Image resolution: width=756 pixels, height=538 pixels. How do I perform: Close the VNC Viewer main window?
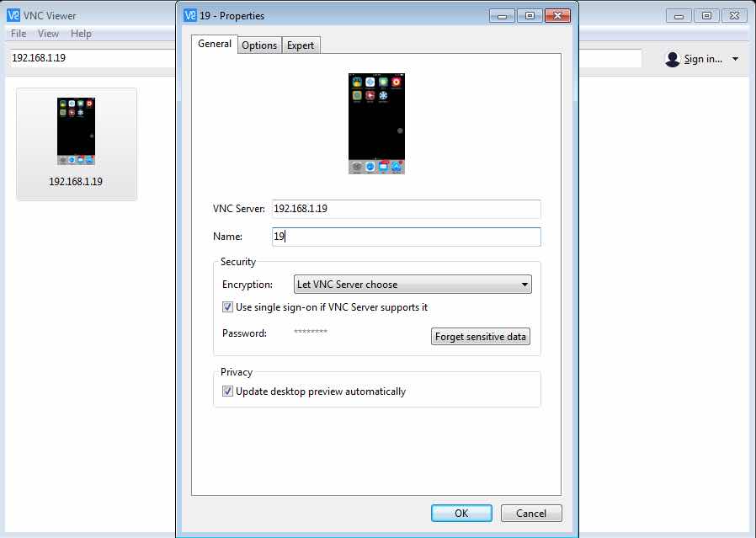734,16
